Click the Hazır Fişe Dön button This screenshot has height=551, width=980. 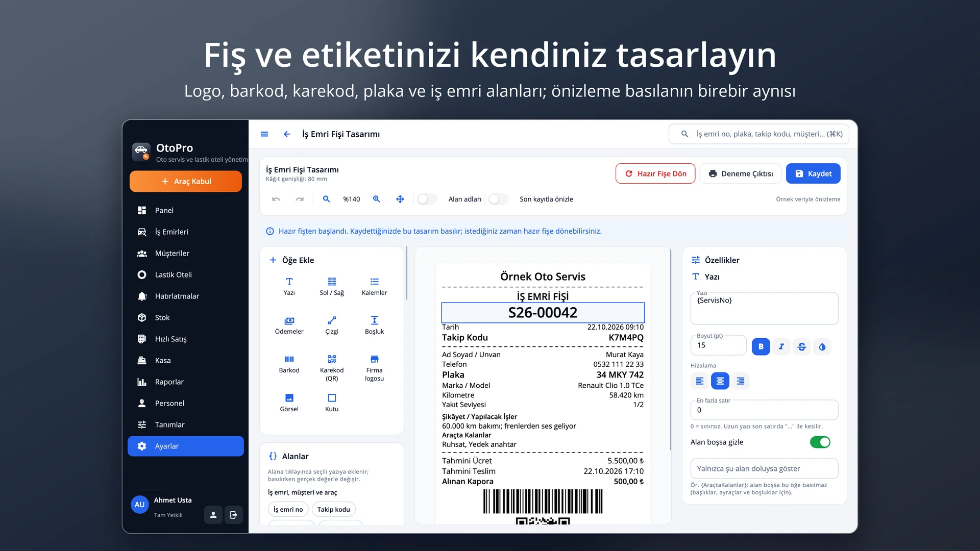tap(655, 173)
